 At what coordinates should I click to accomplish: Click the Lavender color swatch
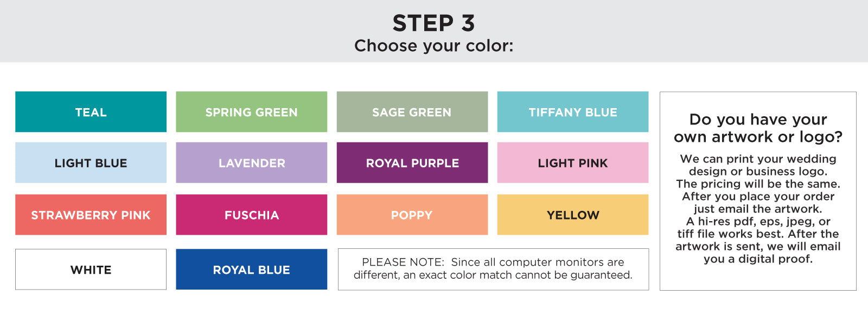coord(251,163)
